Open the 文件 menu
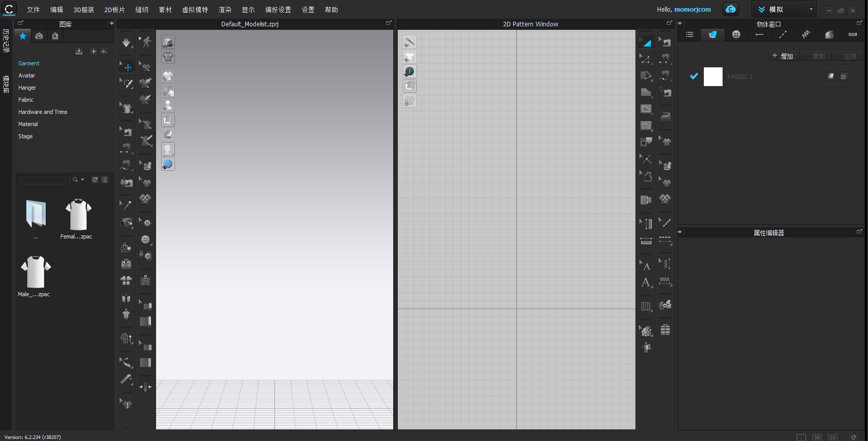 tap(33, 10)
